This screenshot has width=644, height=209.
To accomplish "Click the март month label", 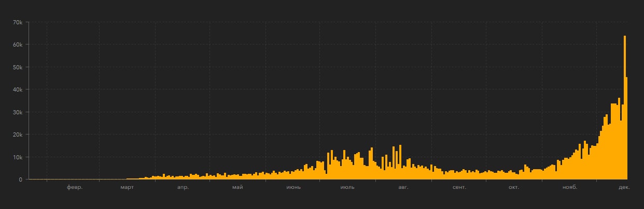I will [x=127, y=187].
